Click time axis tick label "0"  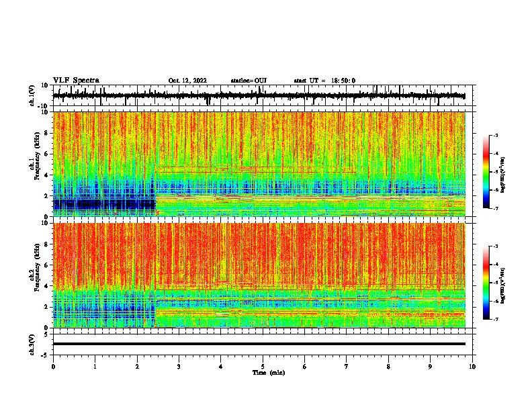coord(53,367)
